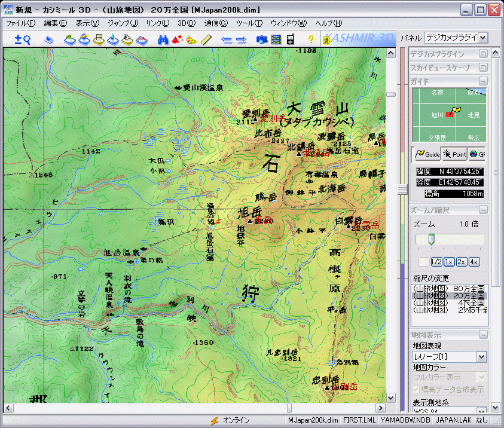
Task: Set zoom with the 4x button
Action: 474,262
